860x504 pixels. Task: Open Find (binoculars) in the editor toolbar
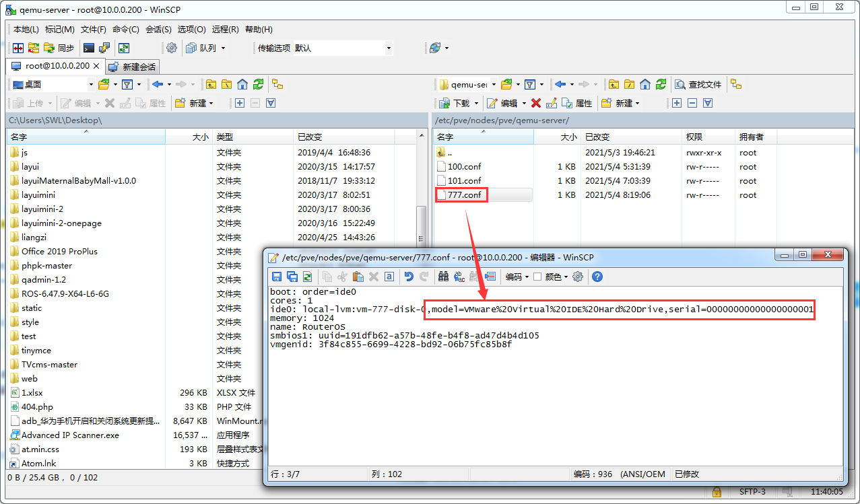443,277
